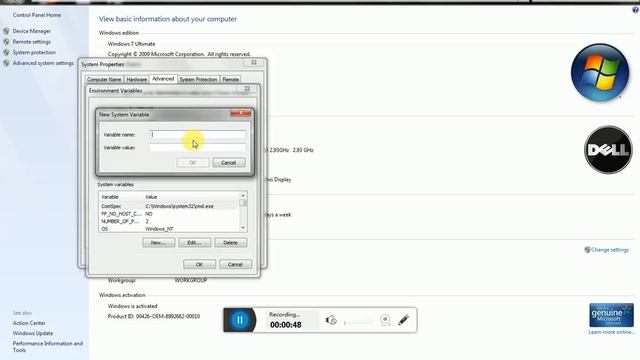Open Performance Information and Tools
The width and height of the screenshot is (640, 360).
tap(47, 347)
